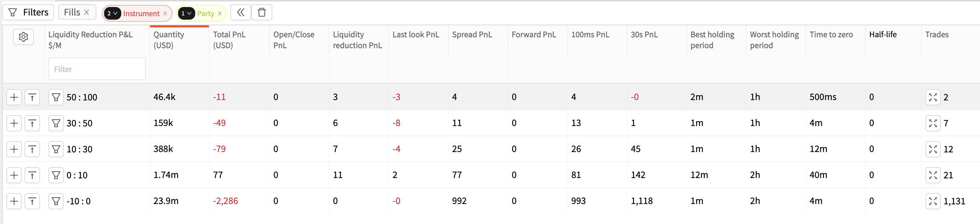This screenshot has width=980, height=224.
Task: Open the Party filter count dropdown
Action: 186,13
